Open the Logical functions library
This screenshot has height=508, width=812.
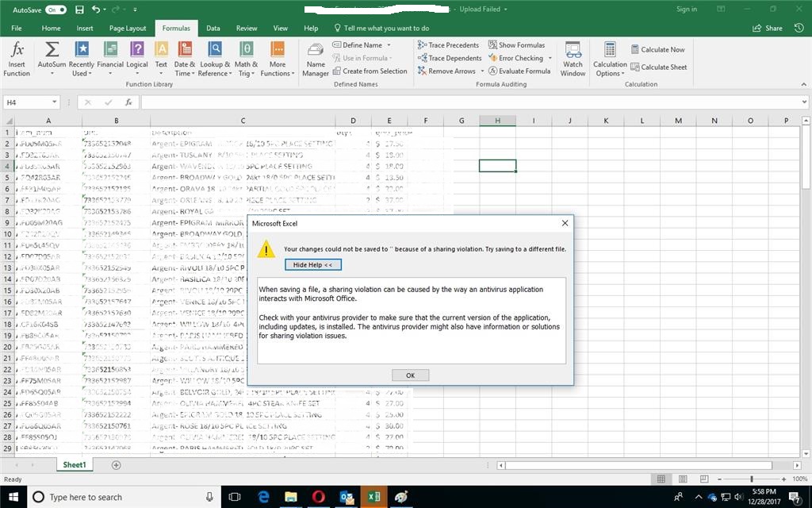pos(136,59)
